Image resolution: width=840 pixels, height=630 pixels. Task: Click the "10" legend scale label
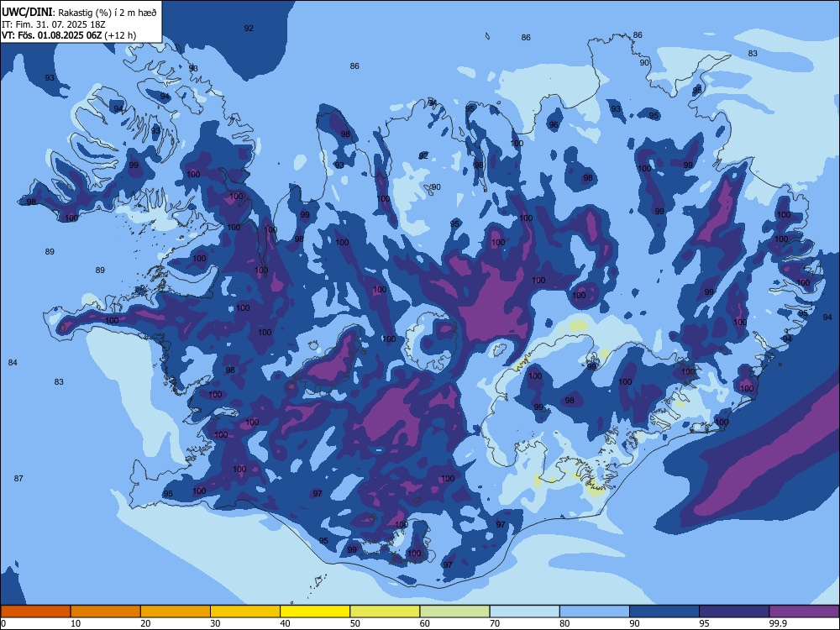point(76,623)
